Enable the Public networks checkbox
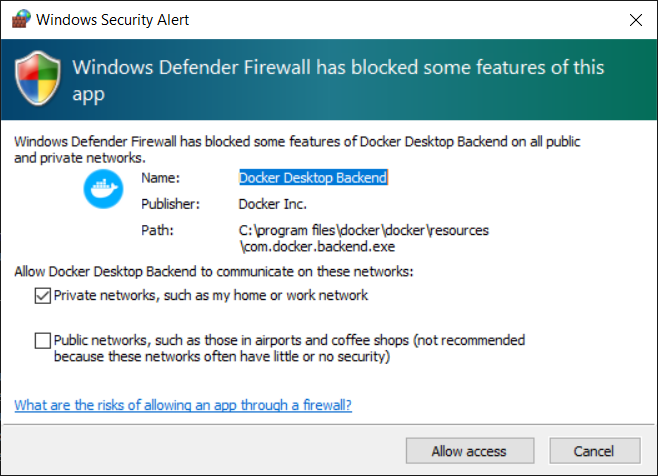 pos(42,341)
